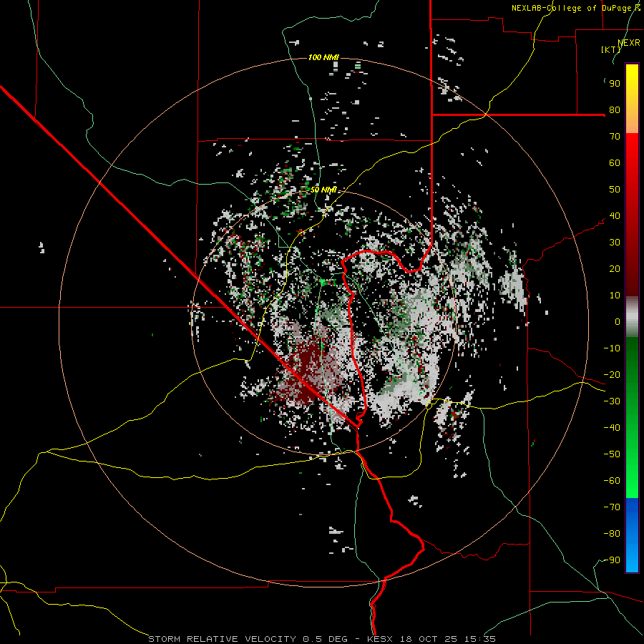Click the -80 tick label on the velocity scale

click(x=612, y=534)
